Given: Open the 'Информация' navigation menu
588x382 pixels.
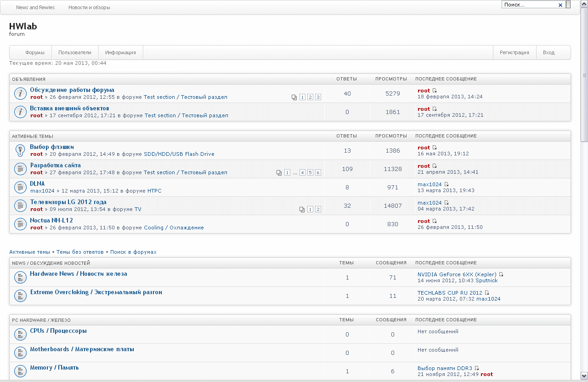Looking at the screenshot, I should pyautogui.click(x=120, y=52).
